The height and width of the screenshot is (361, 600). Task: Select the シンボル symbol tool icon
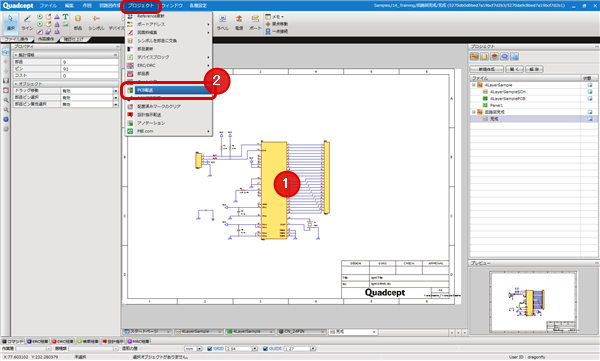[96, 22]
